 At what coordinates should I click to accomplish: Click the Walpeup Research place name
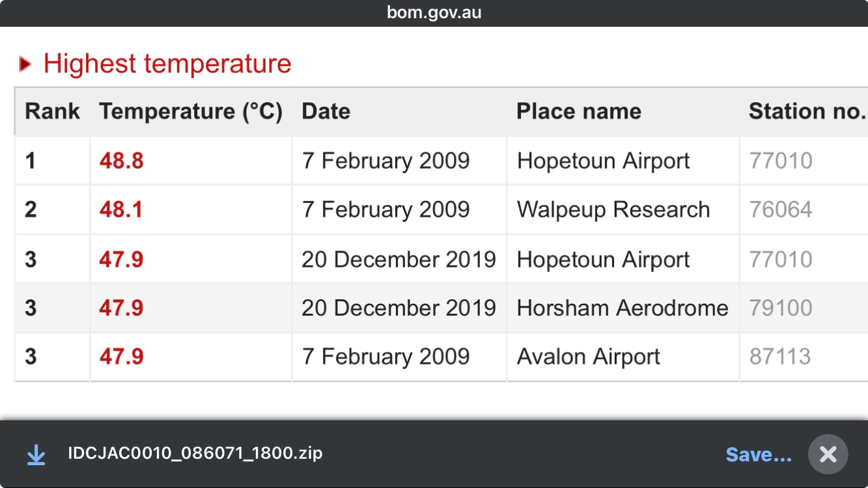click(x=613, y=210)
